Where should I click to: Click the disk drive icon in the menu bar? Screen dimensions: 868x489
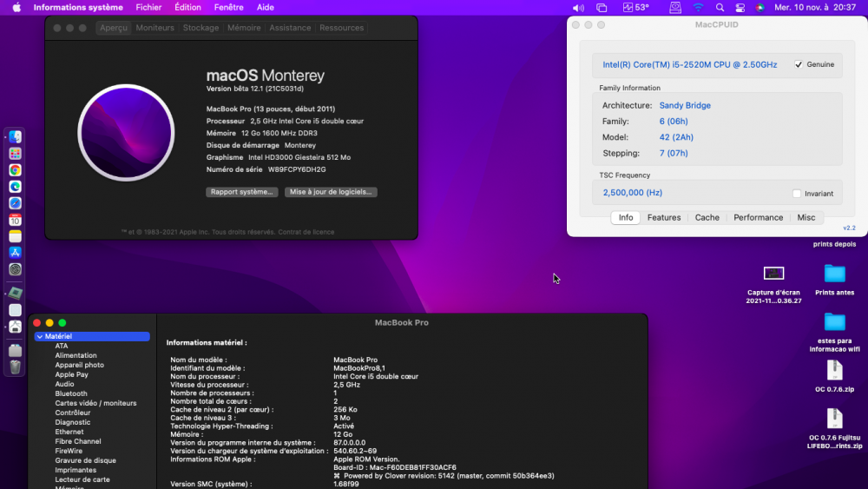tap(675, 8)
